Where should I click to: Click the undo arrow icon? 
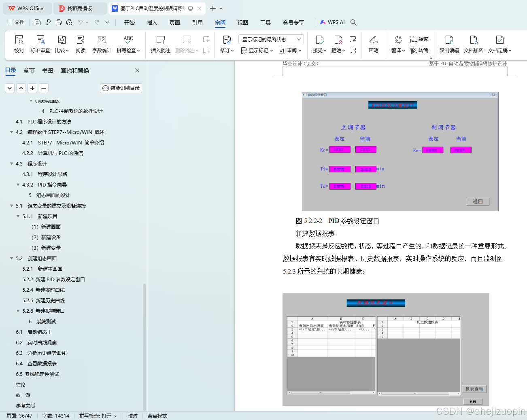point(81,22)
